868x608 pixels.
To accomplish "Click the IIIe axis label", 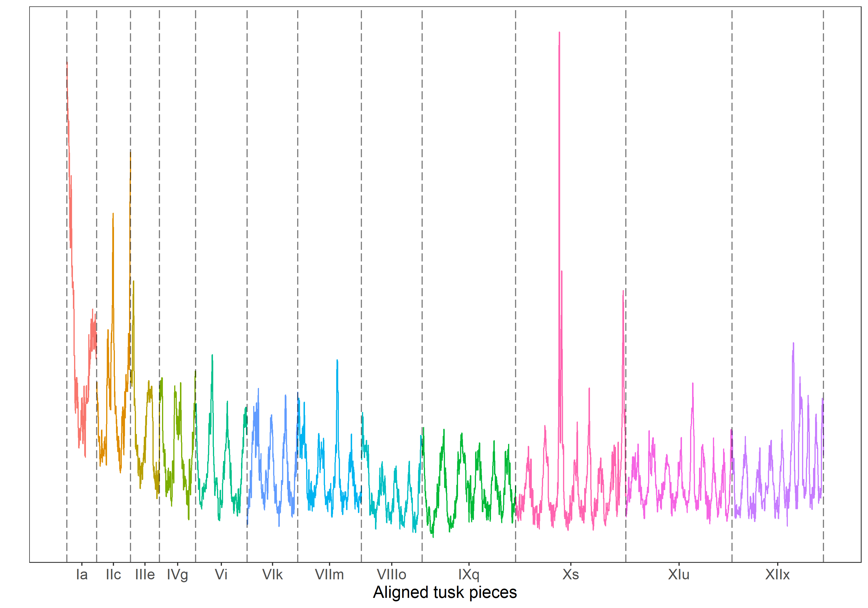I will click(145, 575).
